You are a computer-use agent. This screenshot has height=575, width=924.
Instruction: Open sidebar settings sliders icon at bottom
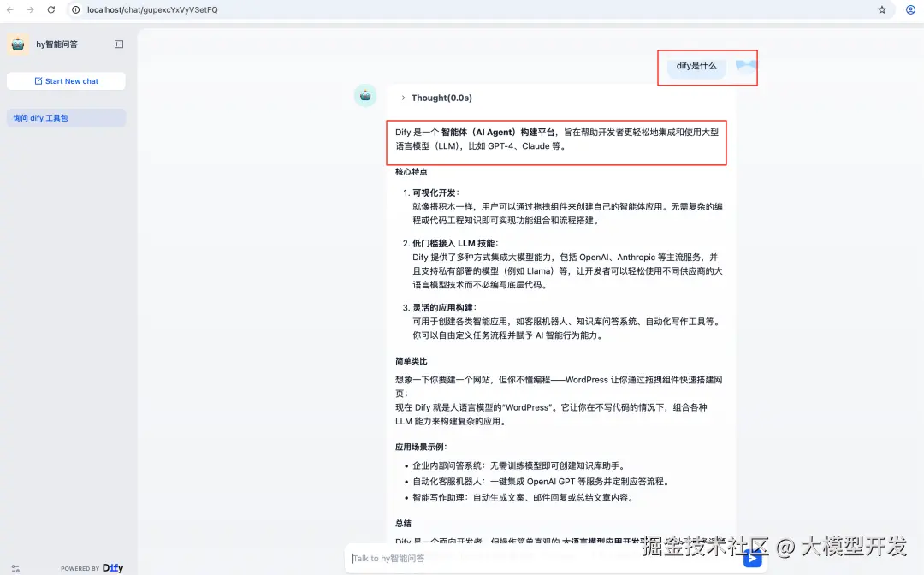[x=15, y=568]
